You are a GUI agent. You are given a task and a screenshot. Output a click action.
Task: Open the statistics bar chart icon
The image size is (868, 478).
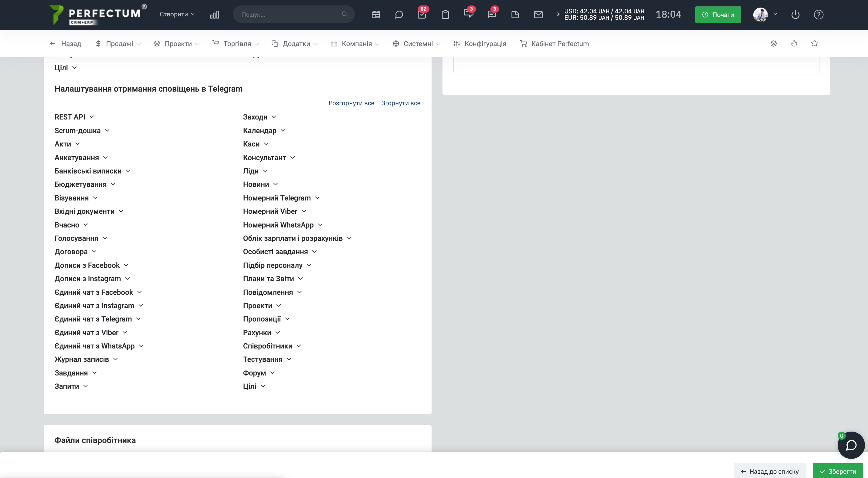coord(214,15)
